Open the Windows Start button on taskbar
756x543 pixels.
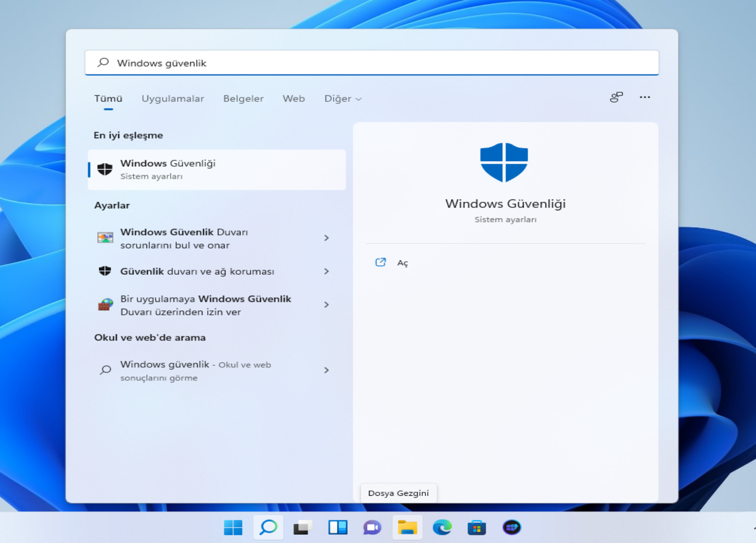(x=233, y=527)
